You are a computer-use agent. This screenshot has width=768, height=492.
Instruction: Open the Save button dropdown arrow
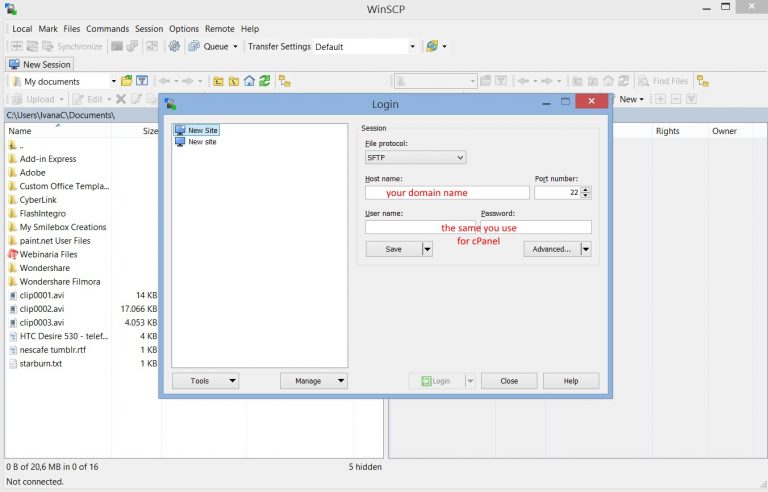[x=427, y=249]
